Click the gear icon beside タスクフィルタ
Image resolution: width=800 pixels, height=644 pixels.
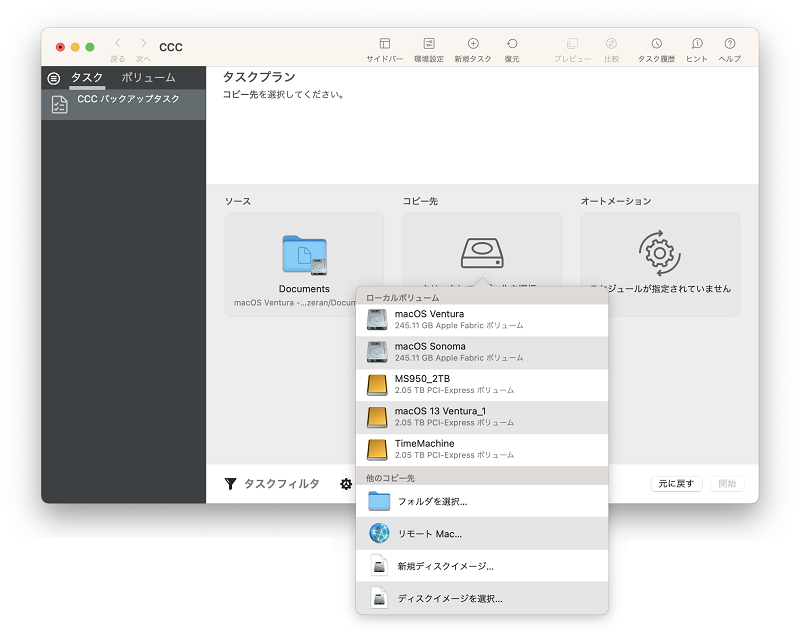[x=346, y=484]
